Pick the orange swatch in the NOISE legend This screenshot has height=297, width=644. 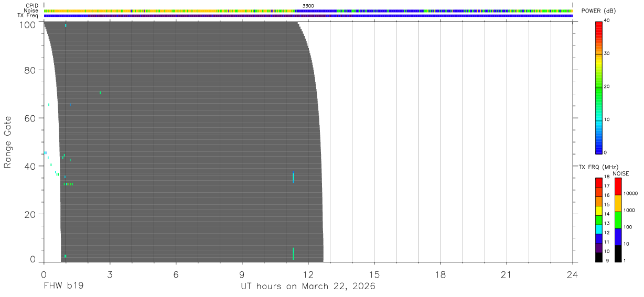pyautogui.click(x=618, y=203)
